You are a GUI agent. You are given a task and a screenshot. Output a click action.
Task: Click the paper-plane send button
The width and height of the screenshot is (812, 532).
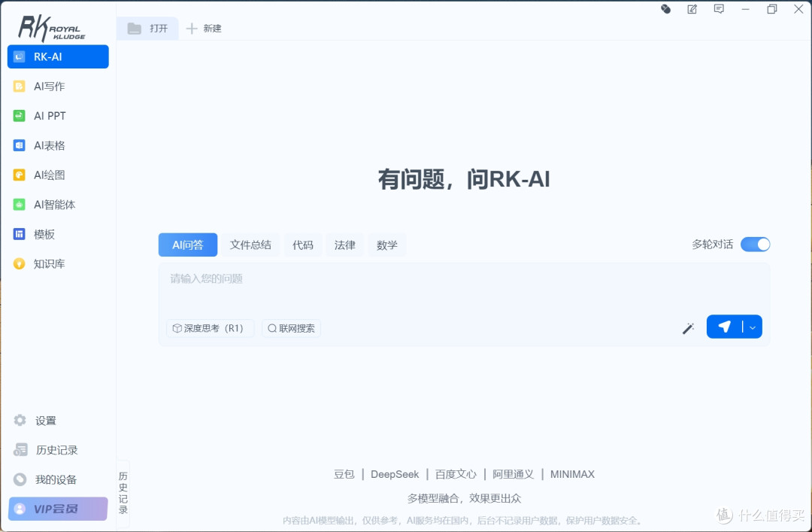725,327
